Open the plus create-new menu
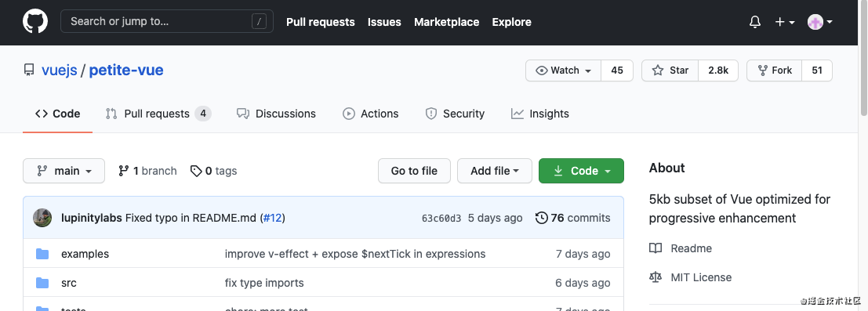 click(785, 22)
